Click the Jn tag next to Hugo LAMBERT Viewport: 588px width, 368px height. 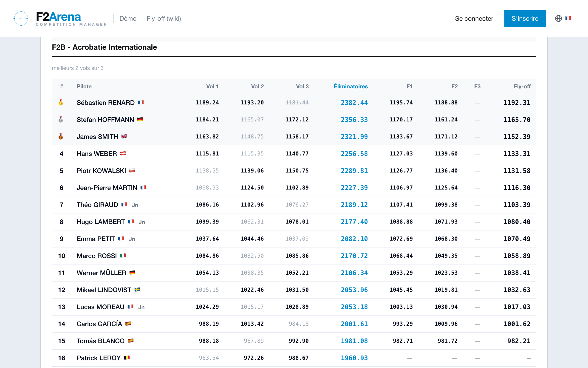tap(142, 222)
